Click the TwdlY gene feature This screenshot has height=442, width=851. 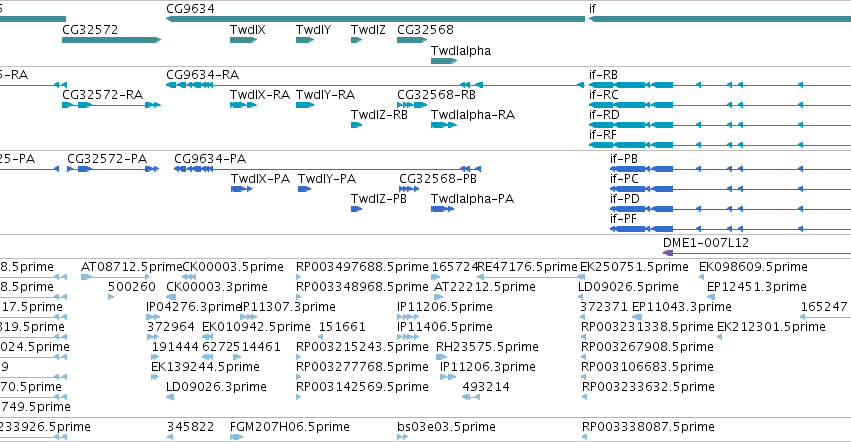pos(305,40)
